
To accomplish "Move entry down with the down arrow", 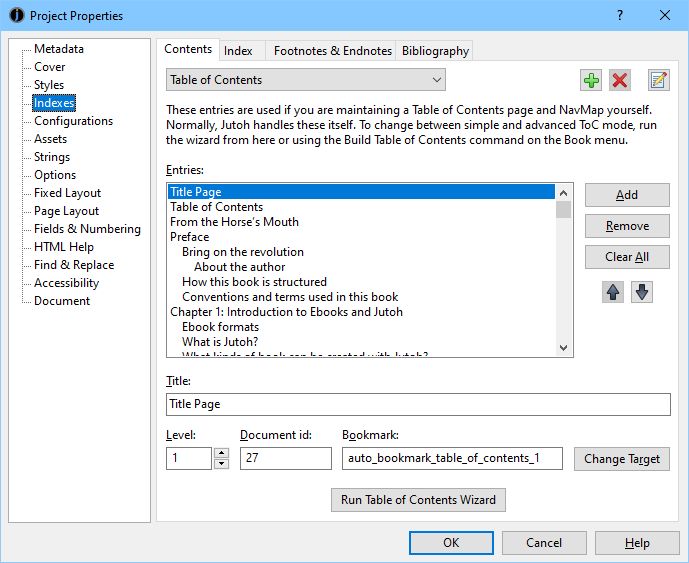I will [641, 292].
